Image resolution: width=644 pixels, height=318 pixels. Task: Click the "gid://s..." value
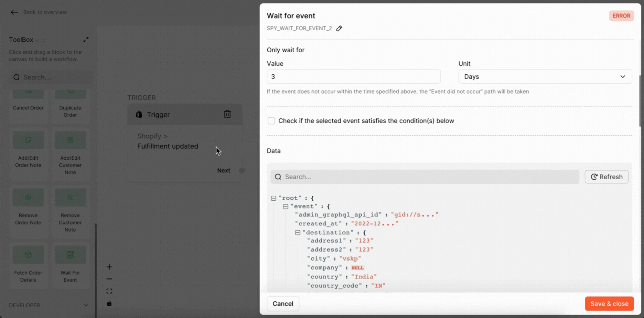[415, 215]
